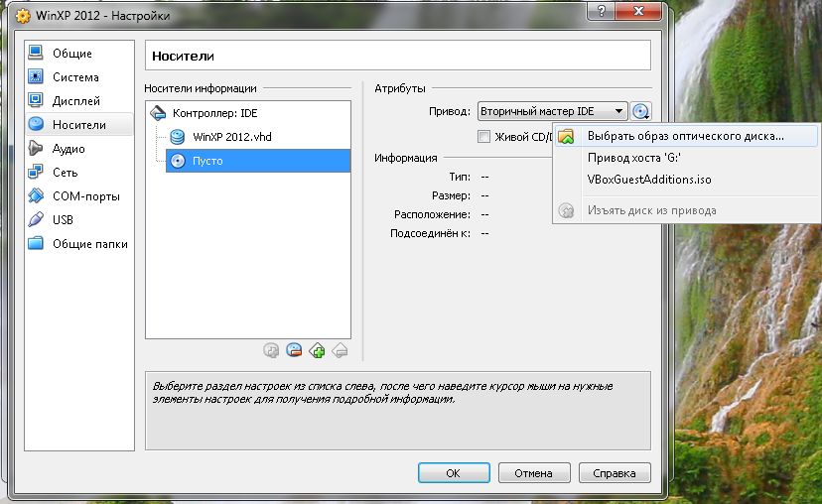The width and height of the screenshot is (822, 504).
Task: Go to the Дисплей settings section
Action: (x=75, y=101)
